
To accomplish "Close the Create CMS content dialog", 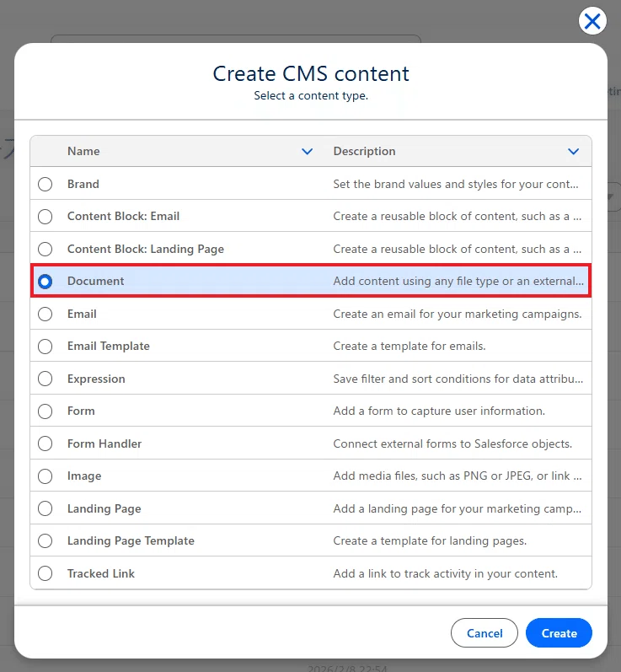I will (x=592, y=20).
